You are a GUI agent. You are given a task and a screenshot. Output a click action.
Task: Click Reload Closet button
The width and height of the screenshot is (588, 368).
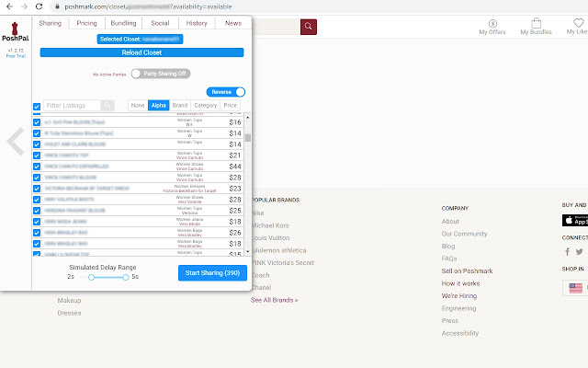(141, 52)
